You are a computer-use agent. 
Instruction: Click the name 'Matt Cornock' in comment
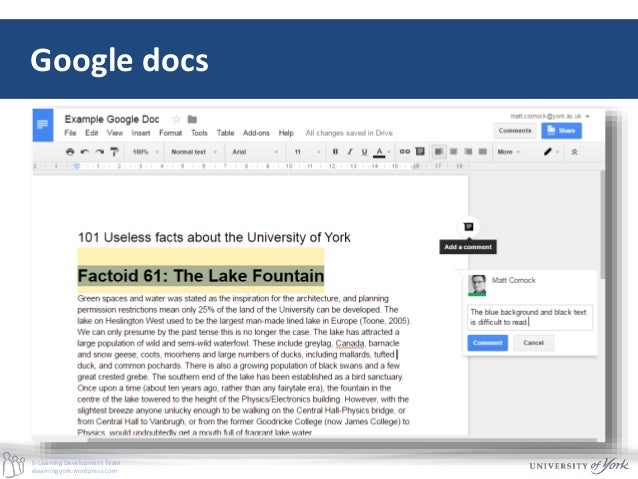tap(513, 280)
